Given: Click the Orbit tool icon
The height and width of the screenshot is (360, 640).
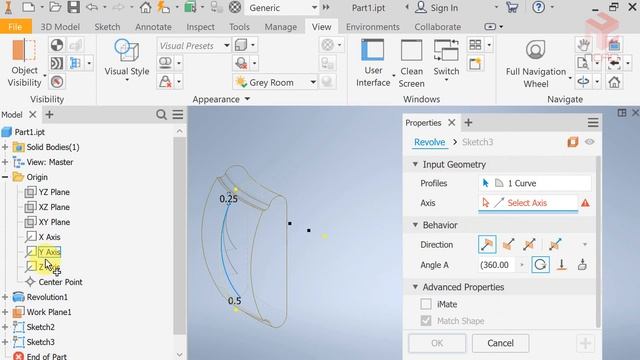Looking at the screenshot, I should (584, 82).
